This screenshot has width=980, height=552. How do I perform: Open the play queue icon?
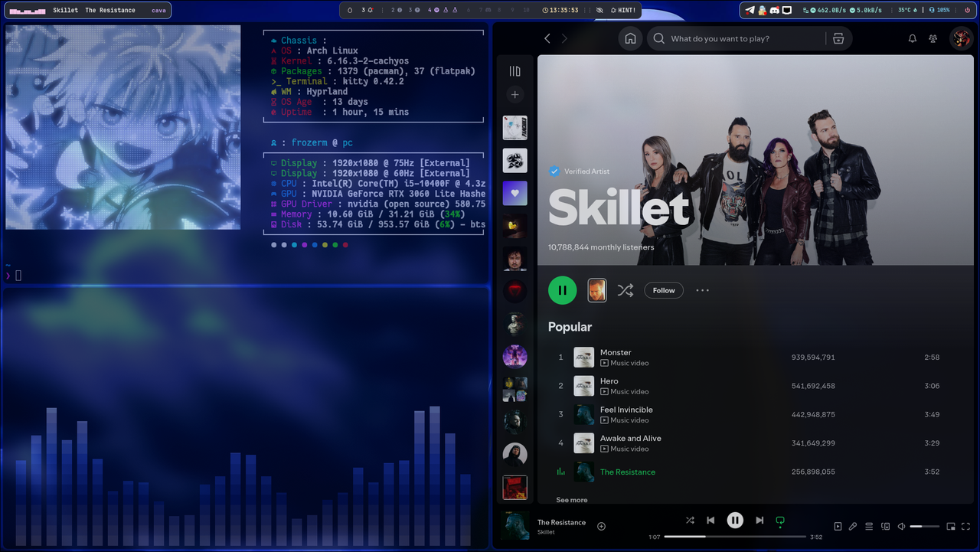869,526
